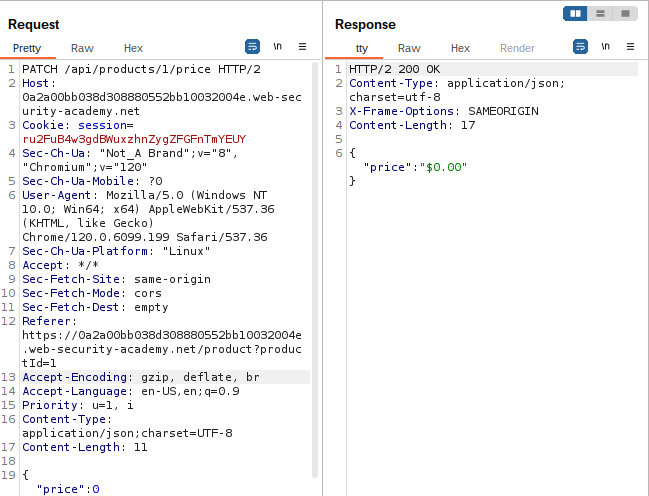The height and width of the screenshot is (496, 649).
Task: Open the Response Render tab
Action: coord(517,48)
